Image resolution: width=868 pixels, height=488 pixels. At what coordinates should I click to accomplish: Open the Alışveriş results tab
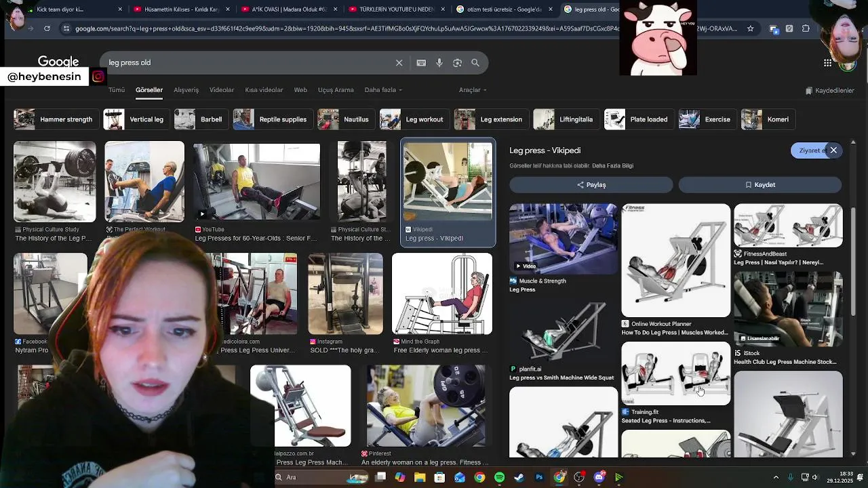tap(186, 90)
